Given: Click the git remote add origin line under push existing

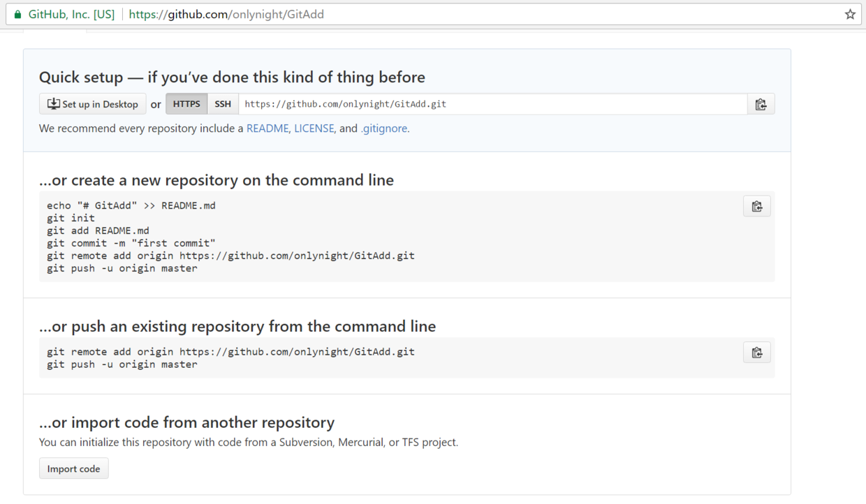Looking at the screenshot, I should tap(230, 352).
